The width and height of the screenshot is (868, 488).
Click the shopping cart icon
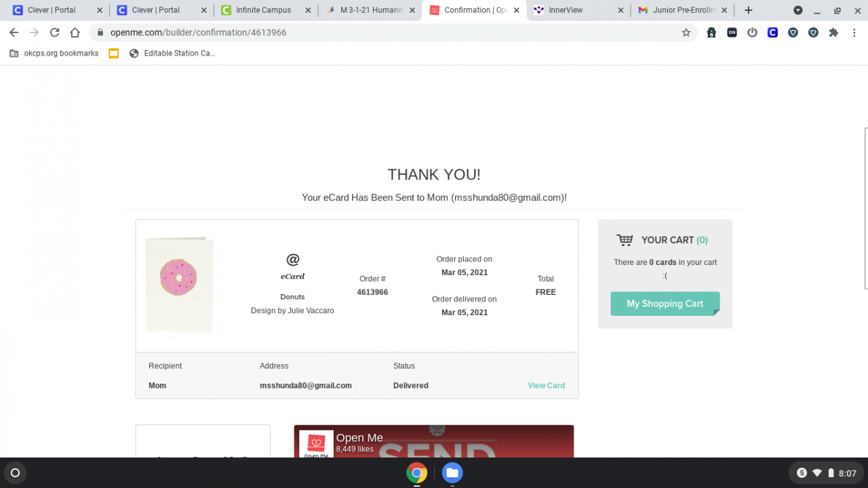click(625, 240)
